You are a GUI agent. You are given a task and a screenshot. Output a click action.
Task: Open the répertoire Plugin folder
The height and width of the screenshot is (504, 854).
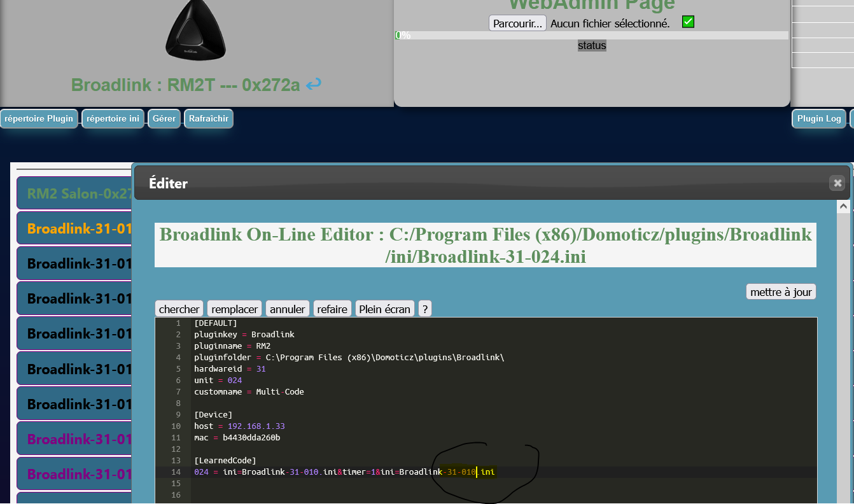pos(39,118)
